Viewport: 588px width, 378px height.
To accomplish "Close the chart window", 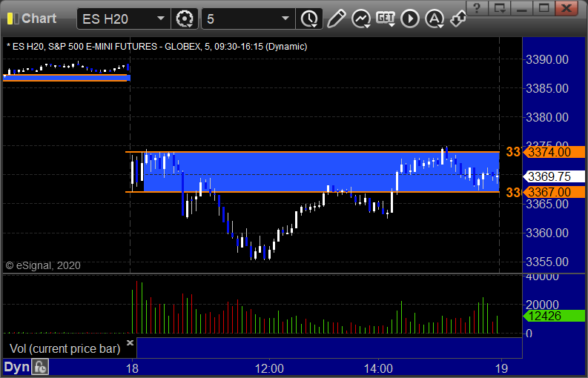I will 566,7.
